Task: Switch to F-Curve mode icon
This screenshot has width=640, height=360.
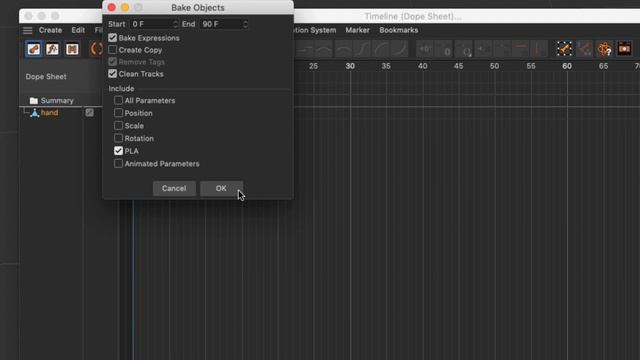Action: coord(53,49)
